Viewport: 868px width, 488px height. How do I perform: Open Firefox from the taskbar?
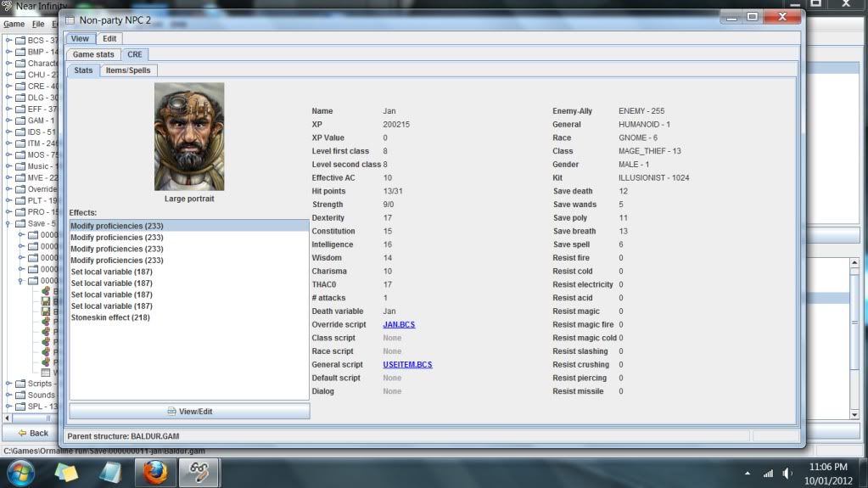point(154,471)
